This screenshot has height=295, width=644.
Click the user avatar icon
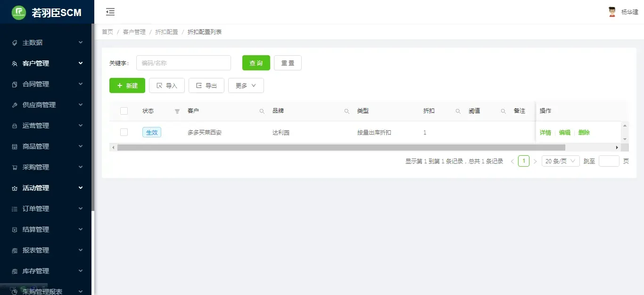click(x=612, y=12)
